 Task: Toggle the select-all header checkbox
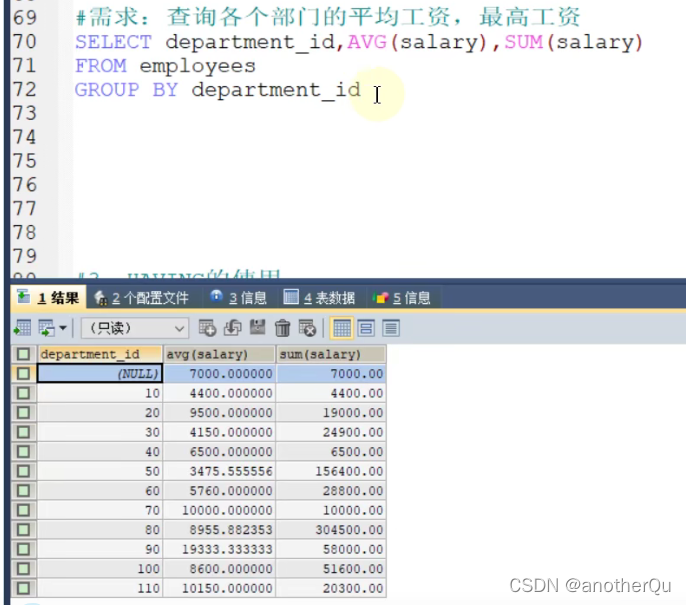tap(24, 354)
